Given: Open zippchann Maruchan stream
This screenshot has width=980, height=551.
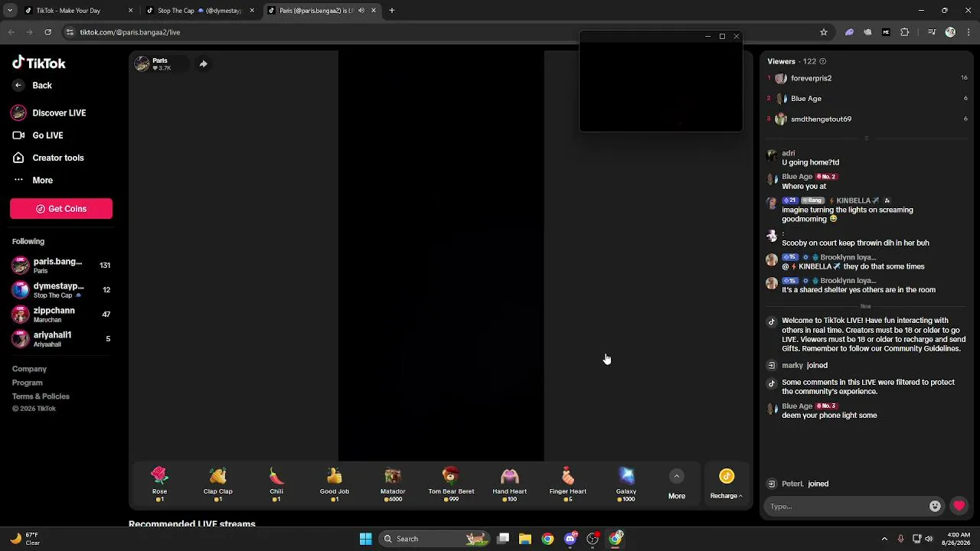Looking at the screenshot, I should 61,315.
